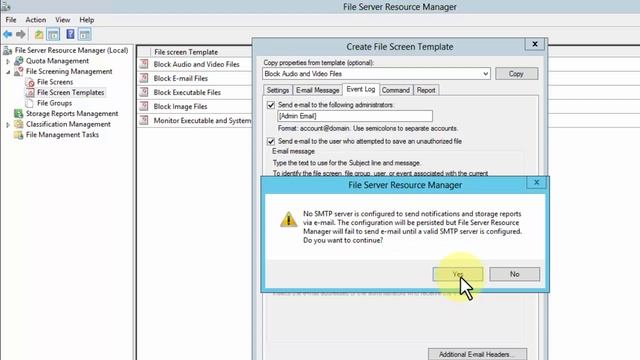
Task: Click No in the SMTP warning
Action: tap(514, 274)
